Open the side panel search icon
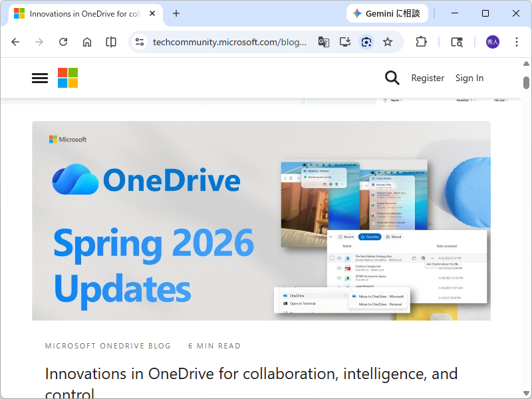This screenshot has height=399, width=532. point(457,42)
